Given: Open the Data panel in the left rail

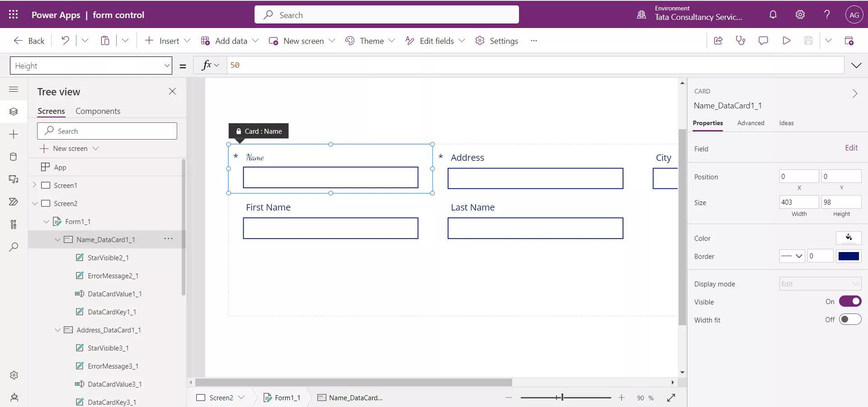Looking at the screenshot, I should coord(14,157).
